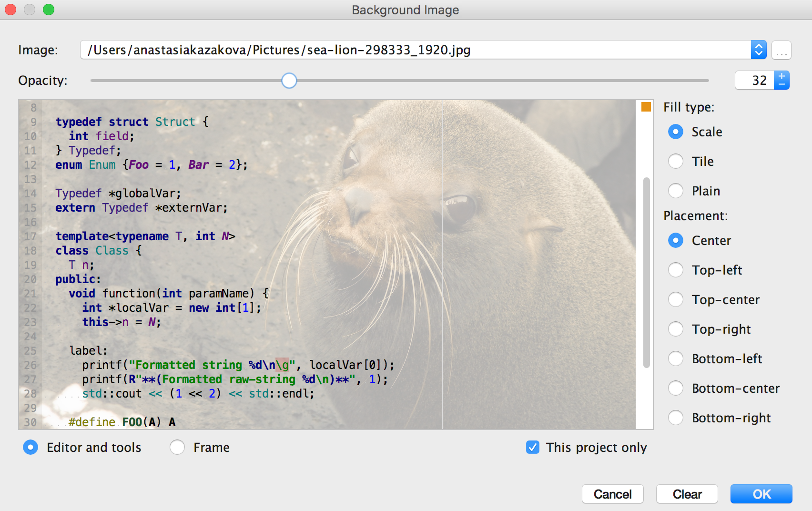Click the preview vertical scrollbar
The image size is (812, 511).
(x=646, y=272)
